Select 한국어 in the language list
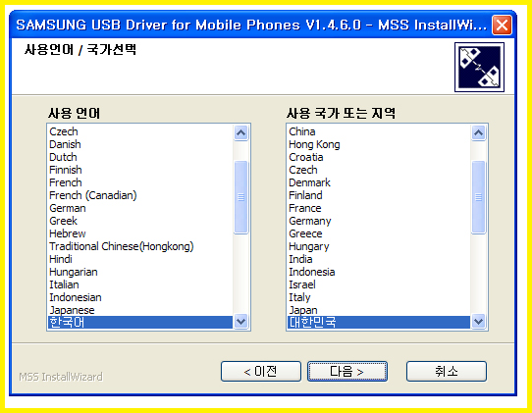This screenshot has width=532, height=413. [x=140, y=322]
